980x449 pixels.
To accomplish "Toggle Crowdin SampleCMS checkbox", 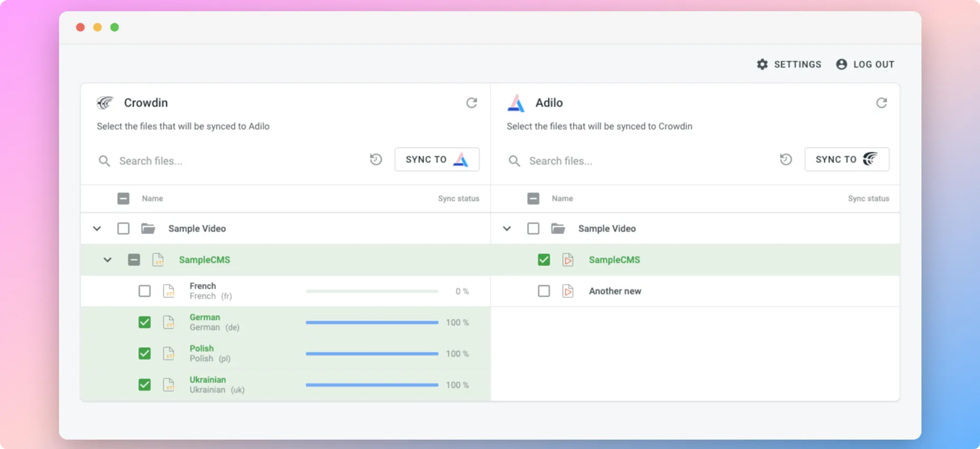I will coord(134,259).
